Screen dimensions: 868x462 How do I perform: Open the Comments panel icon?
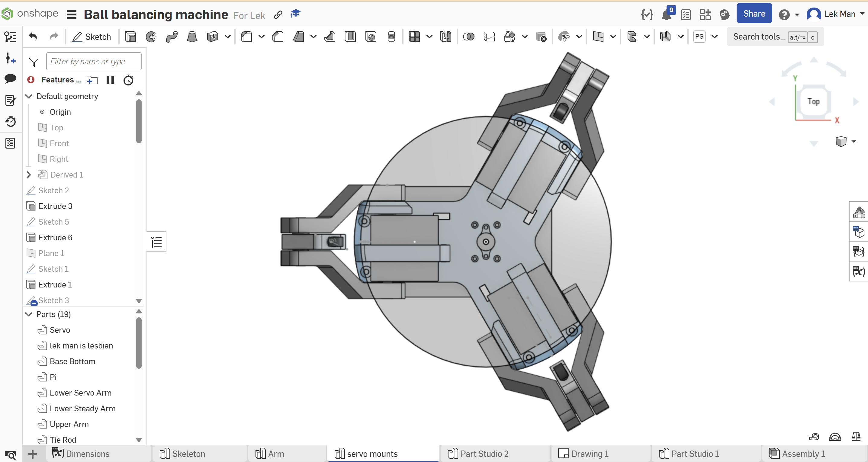pos(10,79)
